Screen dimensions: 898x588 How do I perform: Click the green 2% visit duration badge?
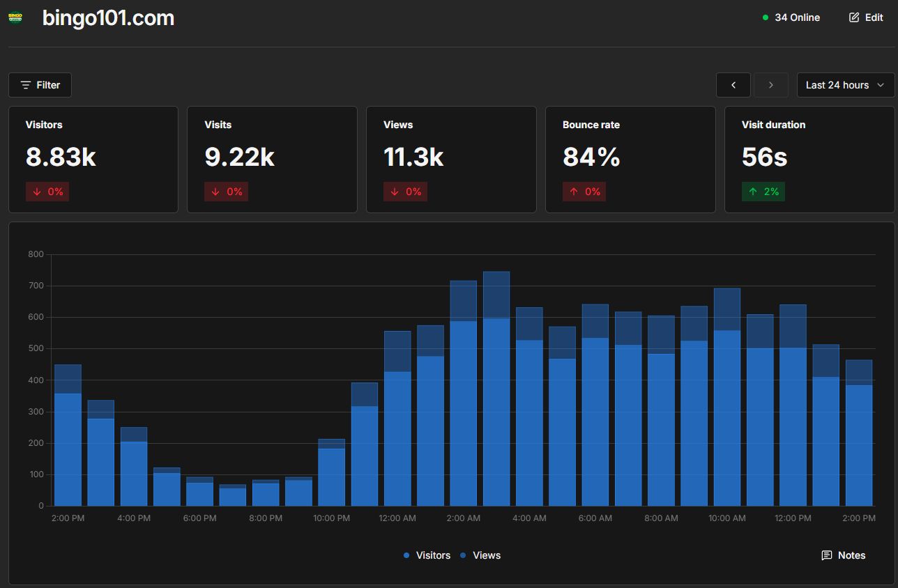763,192
